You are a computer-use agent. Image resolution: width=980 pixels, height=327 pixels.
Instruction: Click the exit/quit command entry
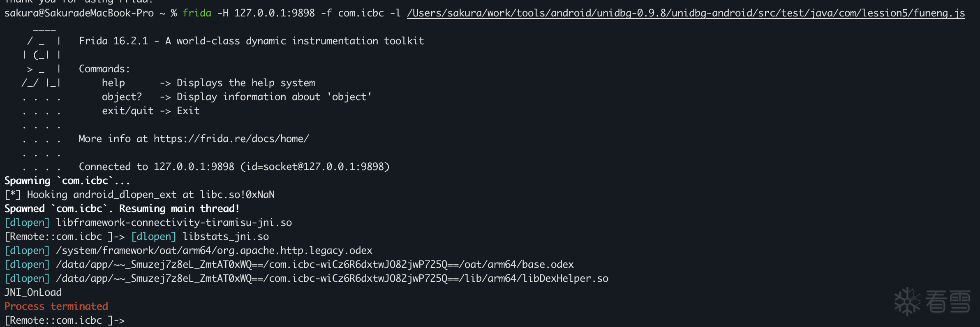pyautogui.click(x=150, y=111)
